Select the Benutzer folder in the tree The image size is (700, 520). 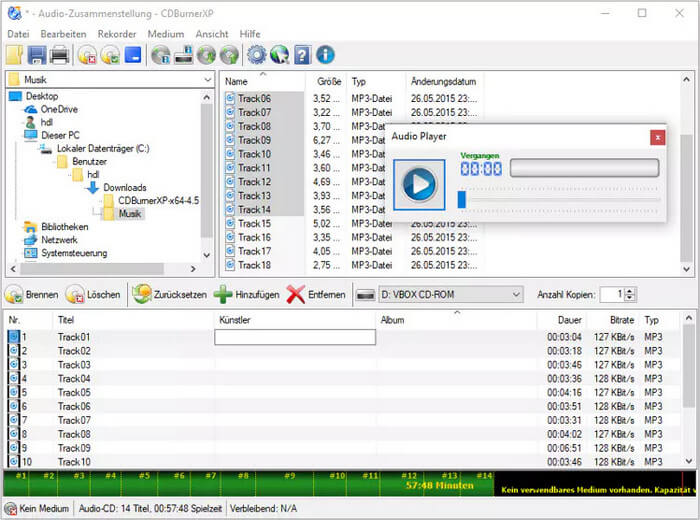coord(89,161)
